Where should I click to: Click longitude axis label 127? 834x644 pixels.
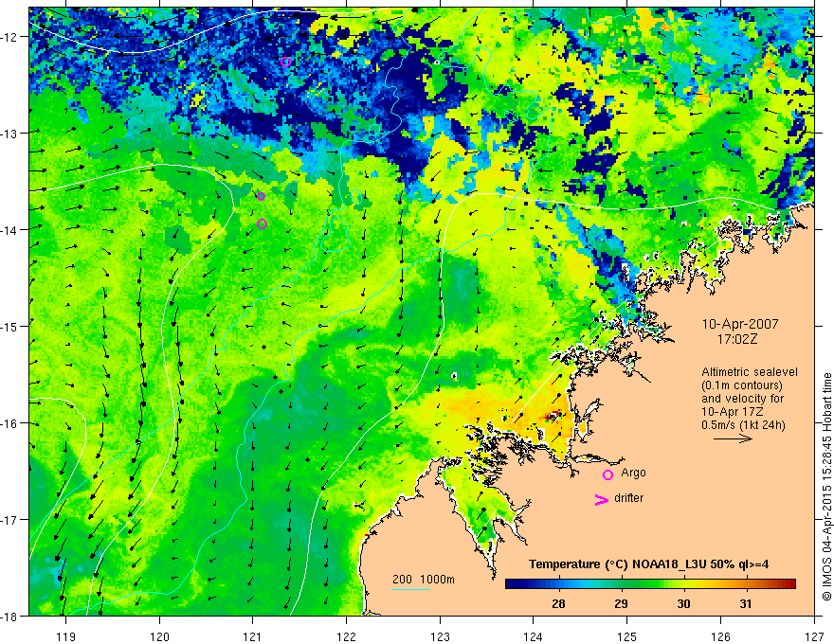(x=814, y=636)
